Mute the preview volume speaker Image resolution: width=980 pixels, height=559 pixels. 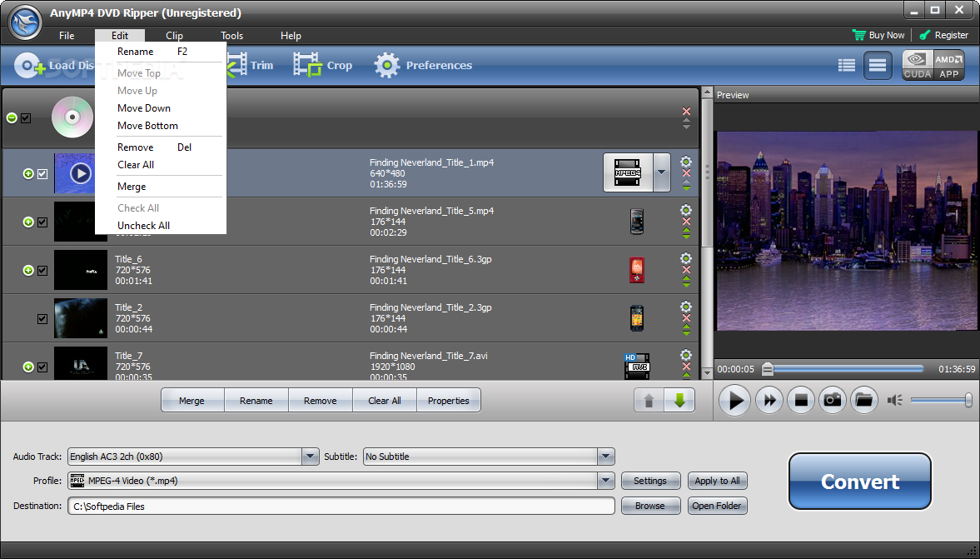[x=894, y=400]
